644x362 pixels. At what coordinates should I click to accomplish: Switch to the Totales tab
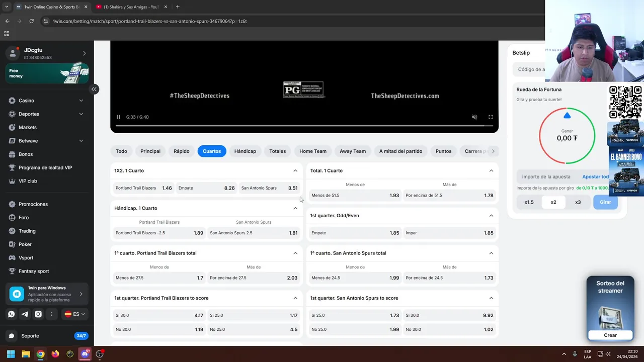(x=277, y=151)
